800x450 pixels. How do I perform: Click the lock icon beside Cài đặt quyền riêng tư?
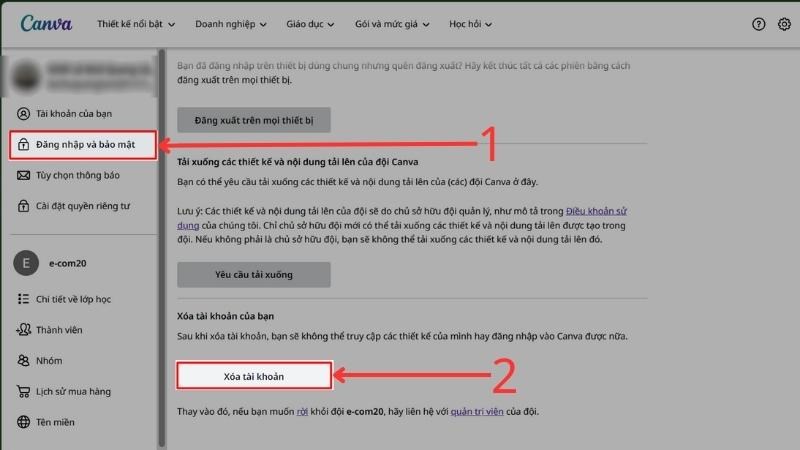pos(23,206)
